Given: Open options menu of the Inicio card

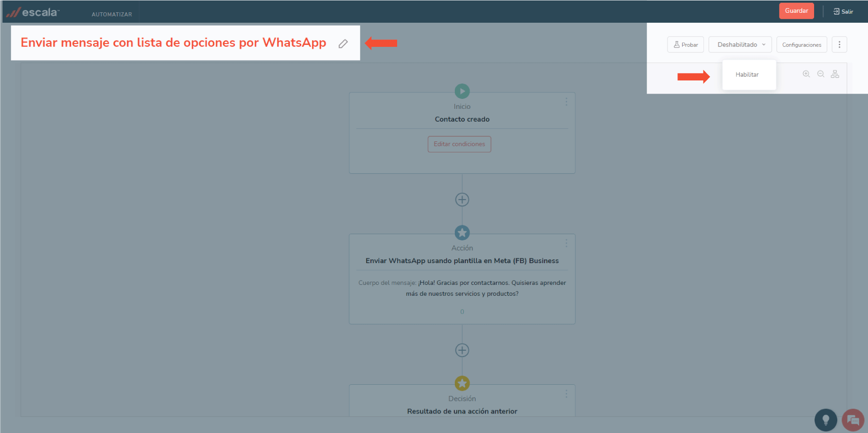Looking at the screenshot, I should [x=566, y=102].
